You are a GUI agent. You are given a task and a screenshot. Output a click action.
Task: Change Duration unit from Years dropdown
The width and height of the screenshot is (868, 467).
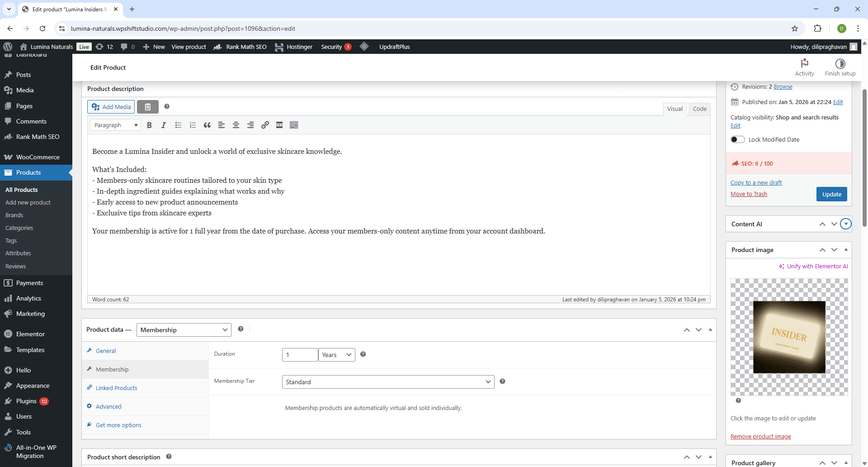coord(336,355)
